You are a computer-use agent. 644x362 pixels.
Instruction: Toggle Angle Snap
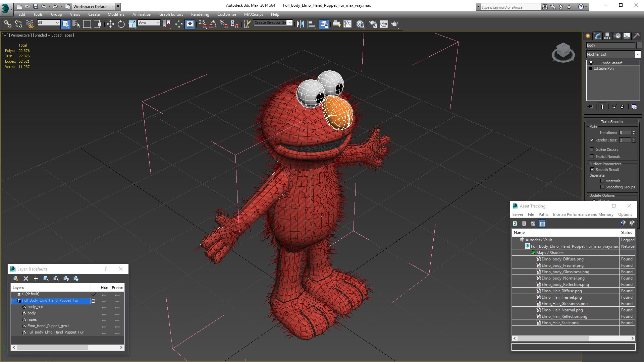pos(213,24)
